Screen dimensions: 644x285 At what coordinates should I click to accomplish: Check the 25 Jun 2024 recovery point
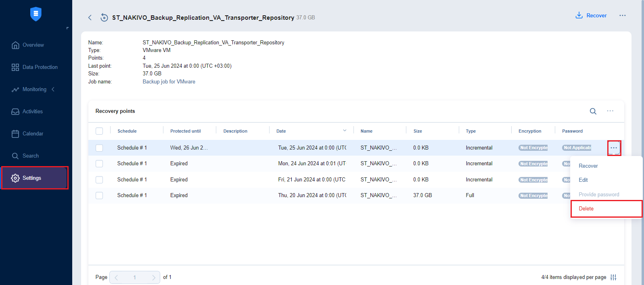(x=99, y=148)
